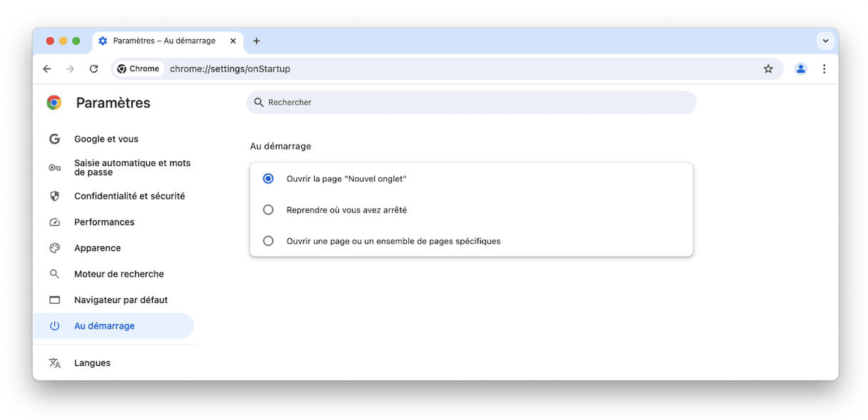Image resolution: width=868 pixels, height=420 pixels.
Task: Open a new tab with plus button
Action: (256, 41)
